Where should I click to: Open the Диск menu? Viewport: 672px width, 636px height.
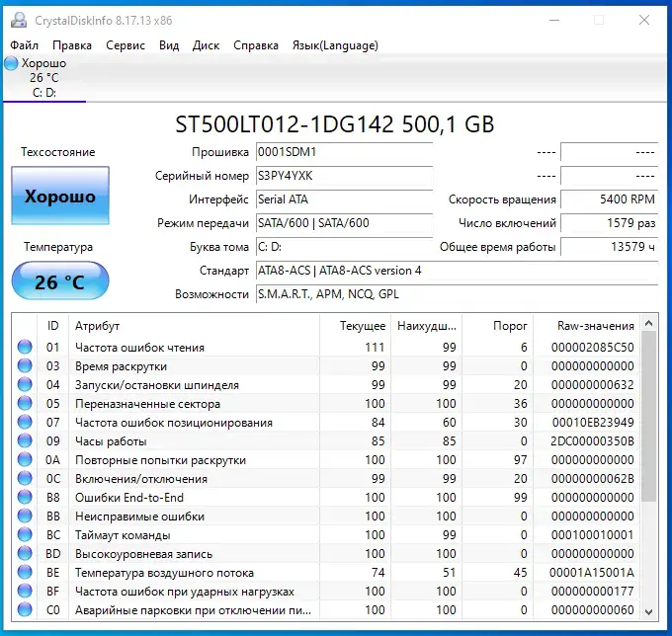click(206, 45)
